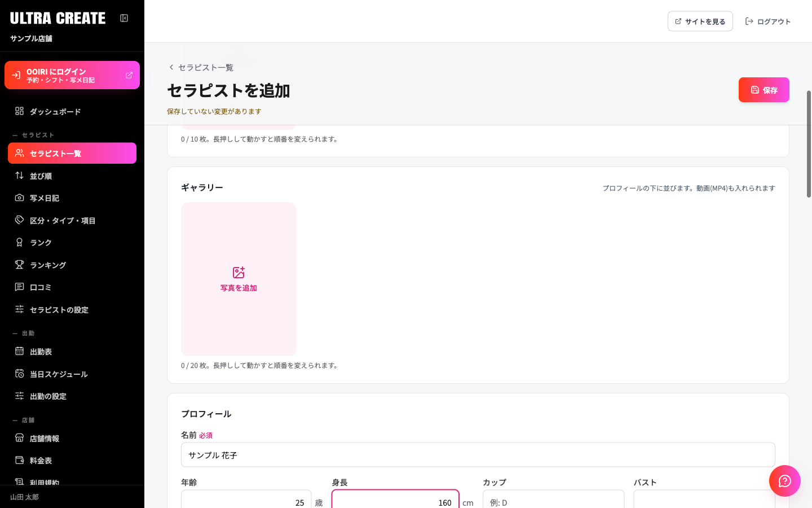Click the 名前 input field
This screenshot has width=812, height=508.
pyautogui.click(x=478, y=455)
